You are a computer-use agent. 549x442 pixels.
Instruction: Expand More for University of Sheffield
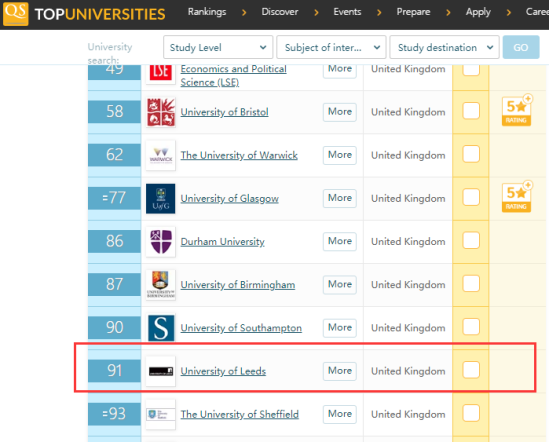pyautogui.click(x=340, y=414)
